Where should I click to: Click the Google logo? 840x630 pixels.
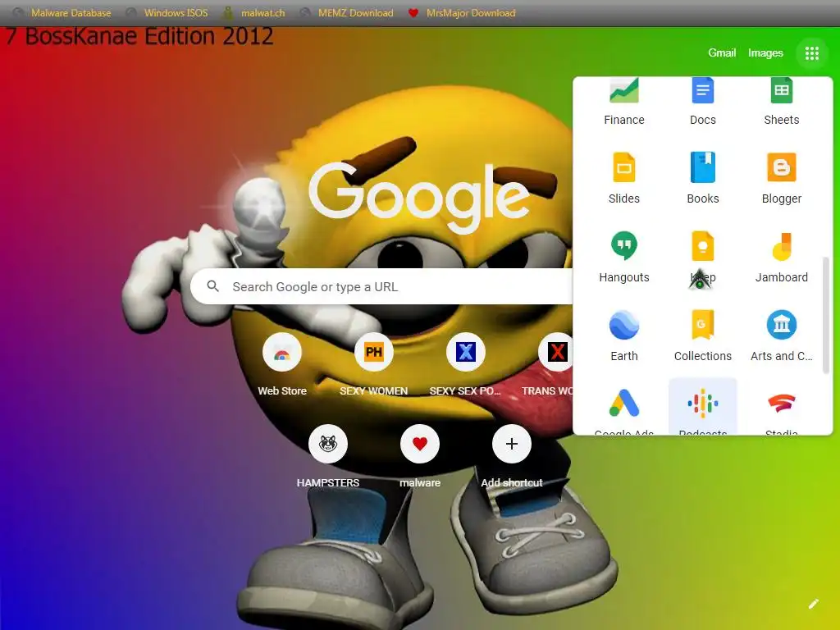[419, 197]
